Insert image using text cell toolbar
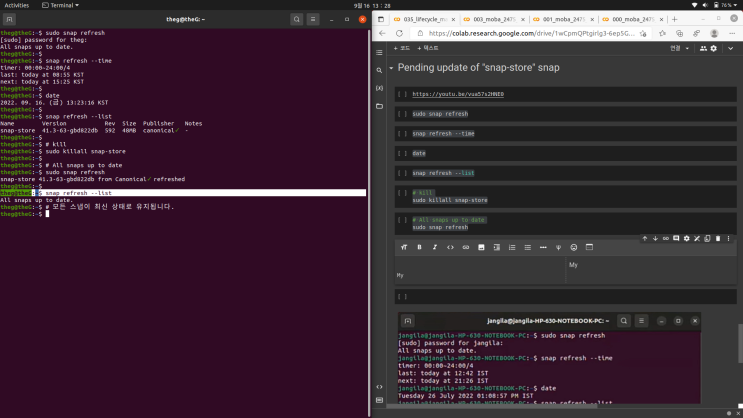This screenshot has width=743, height=418. (481, 247)
